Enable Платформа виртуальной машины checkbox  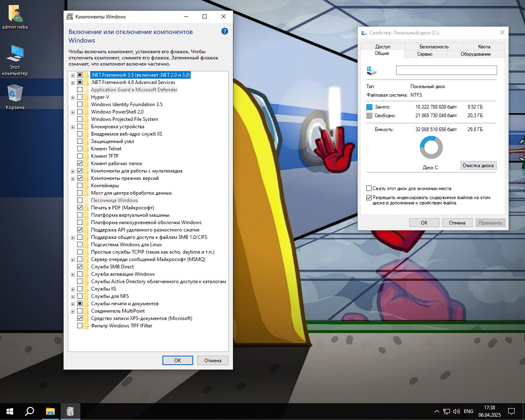pyautogui.click(x=80, y=215)
